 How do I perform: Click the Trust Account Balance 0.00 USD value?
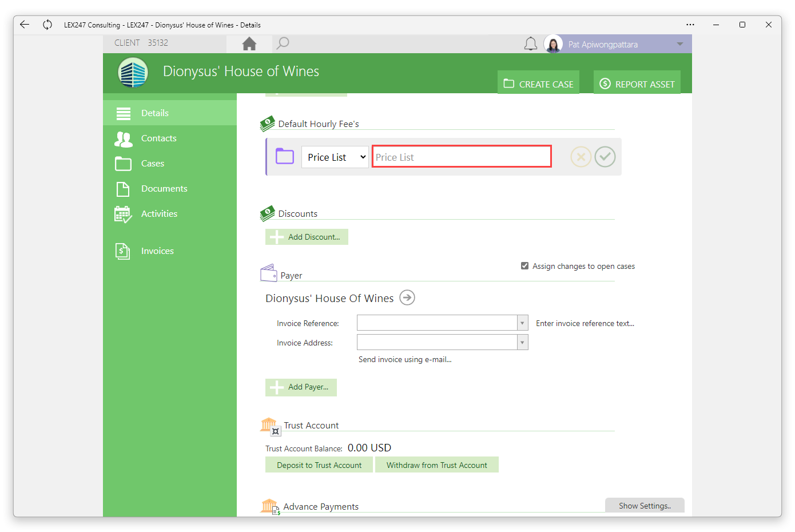pos(369,447)
